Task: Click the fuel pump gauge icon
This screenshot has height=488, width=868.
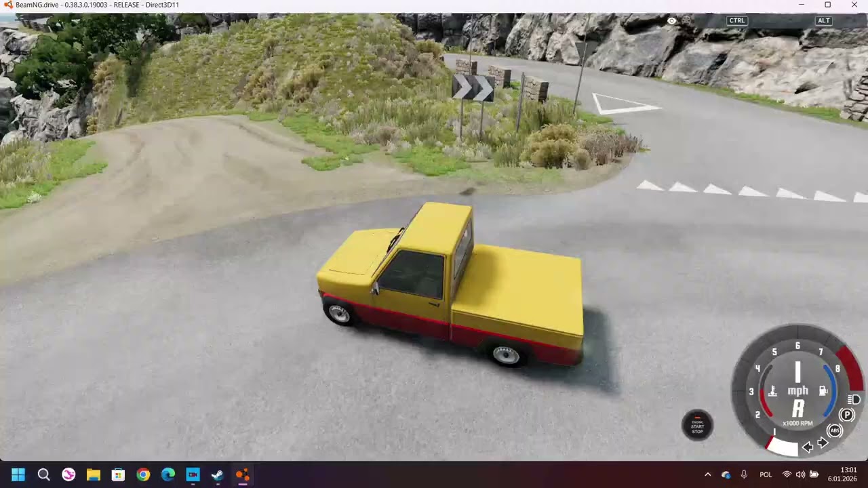Action: (x=823, y=391)
